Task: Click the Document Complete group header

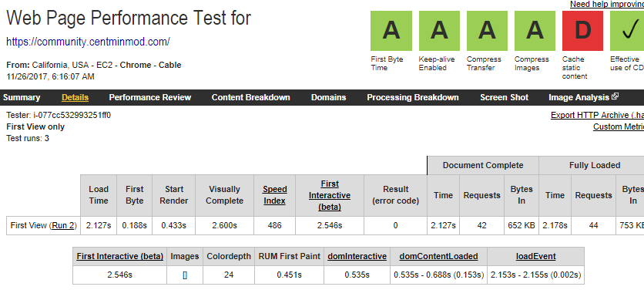Action: tap(483, 165)
